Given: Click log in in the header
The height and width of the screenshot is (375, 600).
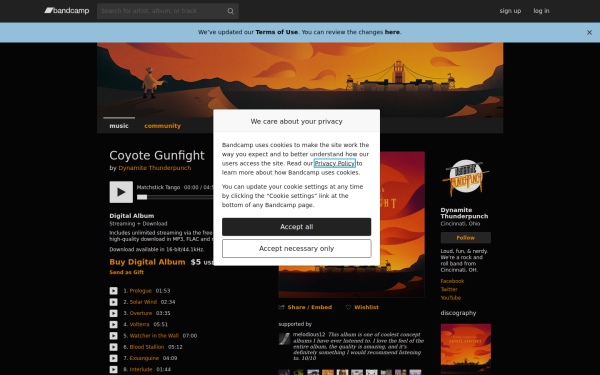Looking at the screenshot, I should 541,11.
